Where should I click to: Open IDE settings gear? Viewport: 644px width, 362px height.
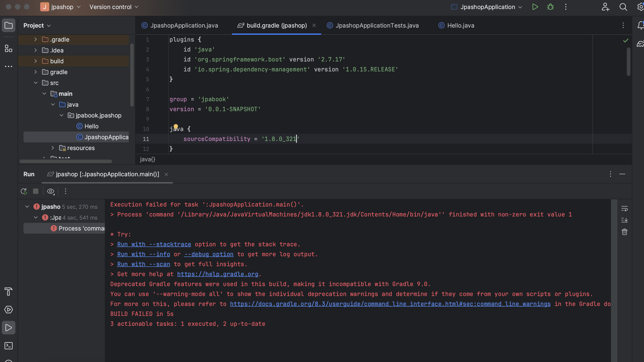[x=641, y=7]
